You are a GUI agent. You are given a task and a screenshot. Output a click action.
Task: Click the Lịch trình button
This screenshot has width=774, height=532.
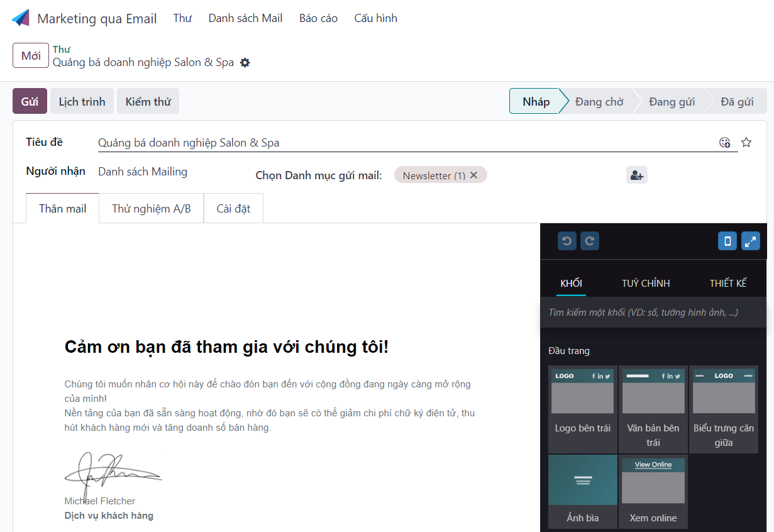pos(82,101)
